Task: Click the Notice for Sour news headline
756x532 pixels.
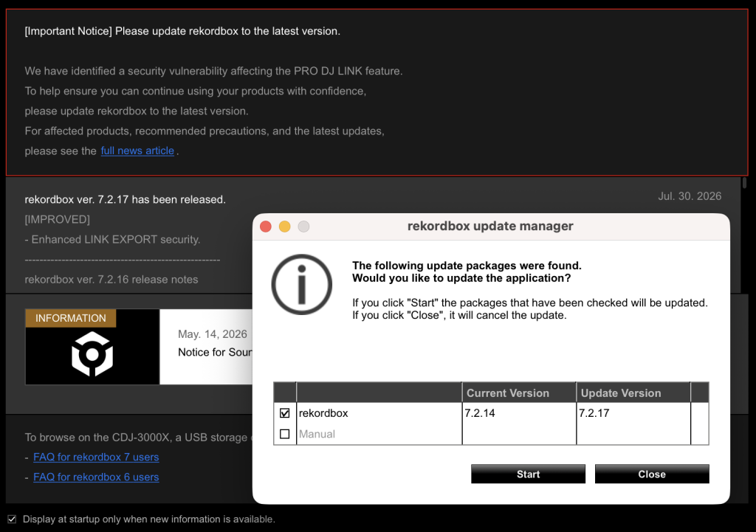Action: pyautogui.click(x=215, y=352)
